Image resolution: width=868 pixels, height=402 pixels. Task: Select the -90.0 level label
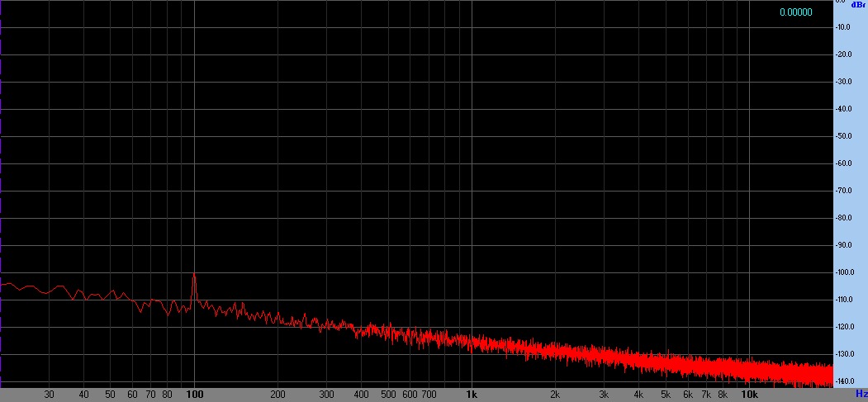coord(844,245)
